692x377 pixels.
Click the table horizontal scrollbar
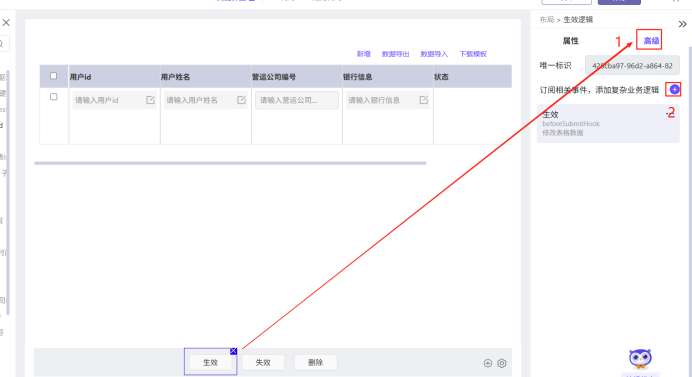230,163
